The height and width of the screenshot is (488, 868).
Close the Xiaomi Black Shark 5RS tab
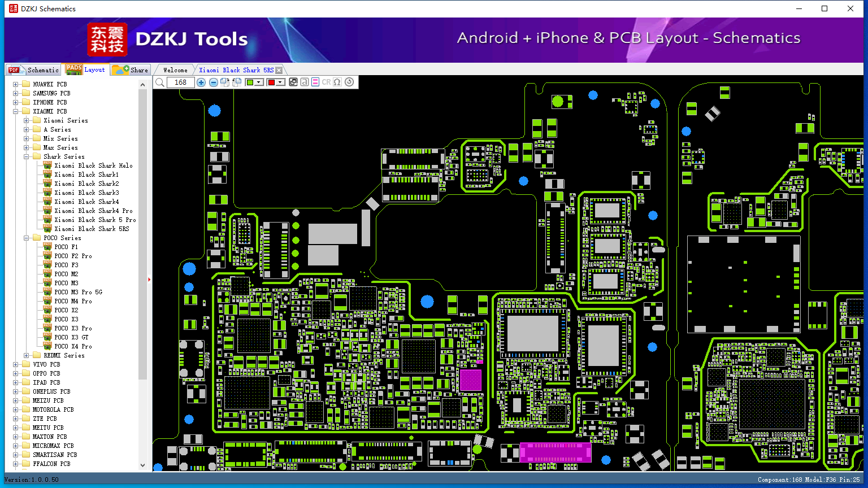point(279,71)
